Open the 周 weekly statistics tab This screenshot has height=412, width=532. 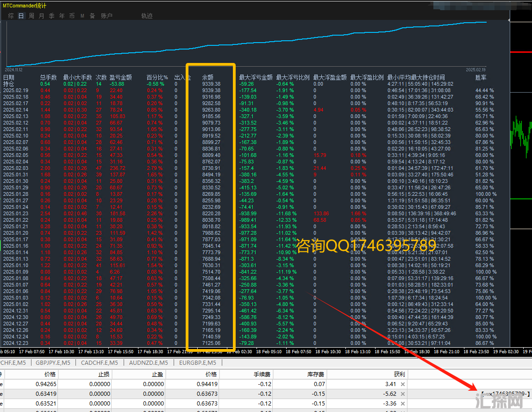point(31,16)
